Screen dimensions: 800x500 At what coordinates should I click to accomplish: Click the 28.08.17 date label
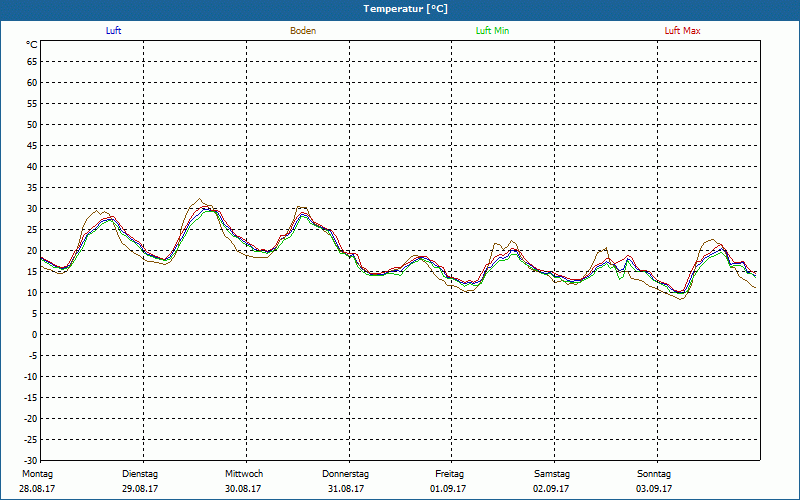[x=37, y=489]
